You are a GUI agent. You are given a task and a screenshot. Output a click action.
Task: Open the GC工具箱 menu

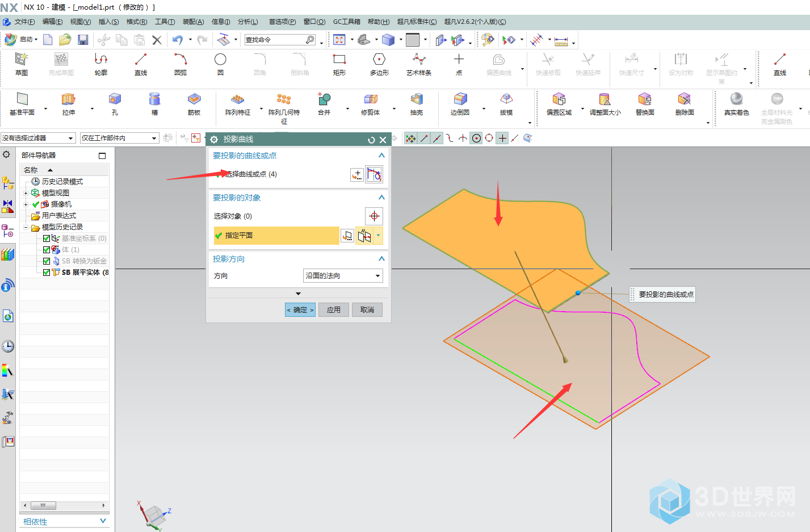pyautogui.click(x=346, y=22)
